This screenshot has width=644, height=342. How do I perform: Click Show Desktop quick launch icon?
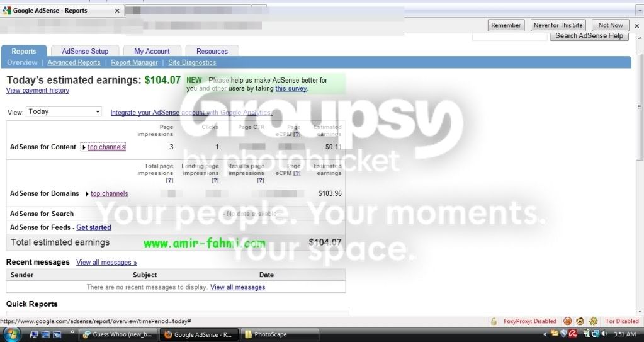tap(35, 334)
